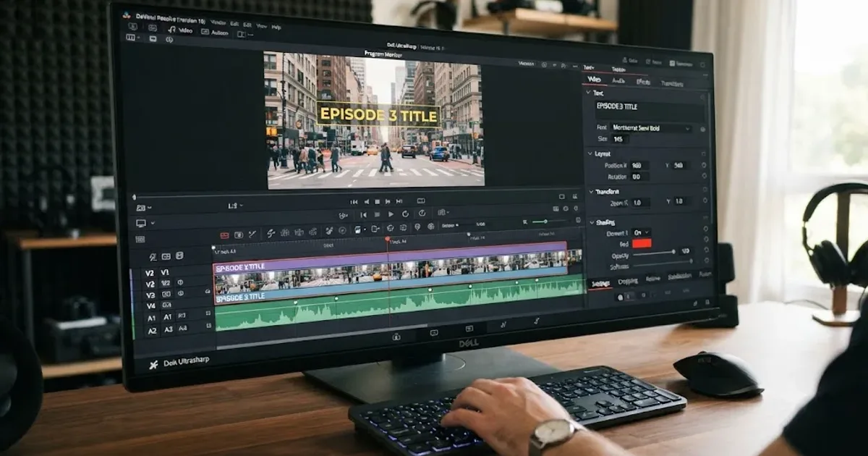Switch to the Transitions tab in the inspector
The image size is (868, 456).
point(672,83)
